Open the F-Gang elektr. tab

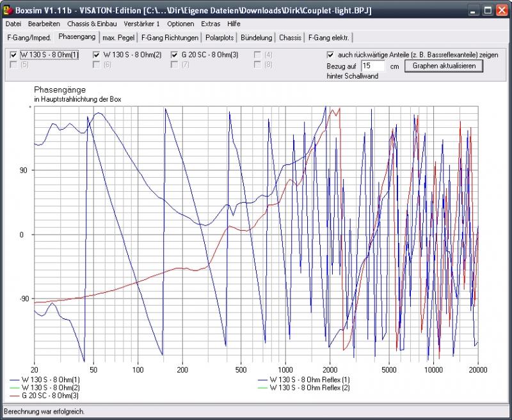pyautogui.click(x=329, y=38)
